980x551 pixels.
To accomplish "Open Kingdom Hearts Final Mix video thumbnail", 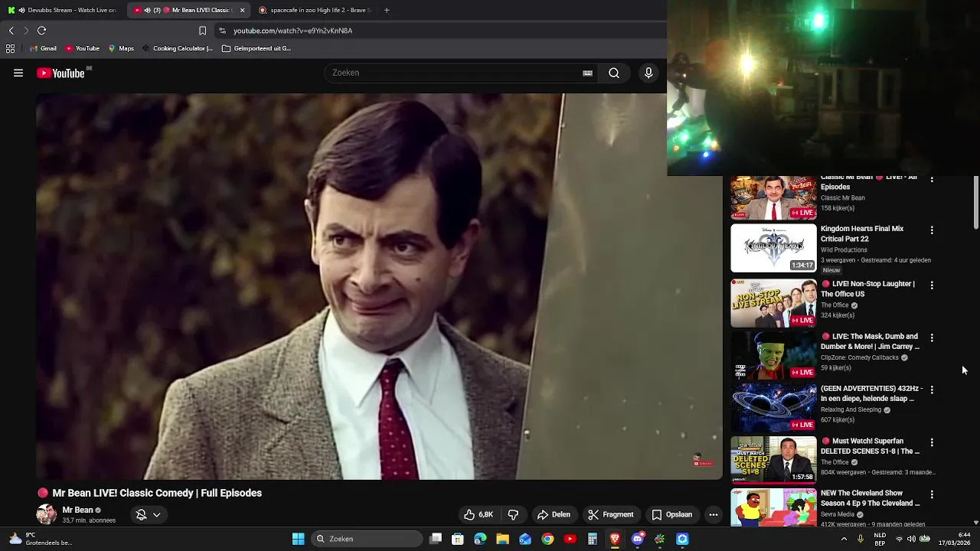I will click(773, 248).
